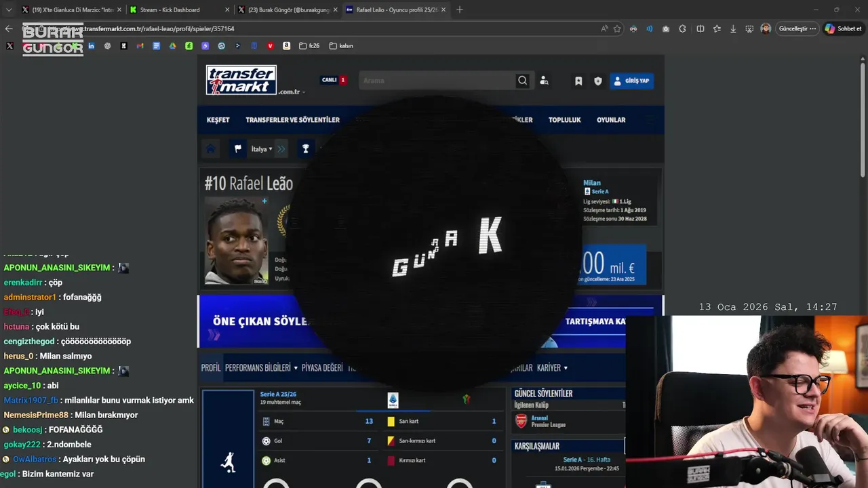This screenshot has width=868, height=488.
Task: Click the home icon in breadcrumb bar
Action: click(211, 148)
